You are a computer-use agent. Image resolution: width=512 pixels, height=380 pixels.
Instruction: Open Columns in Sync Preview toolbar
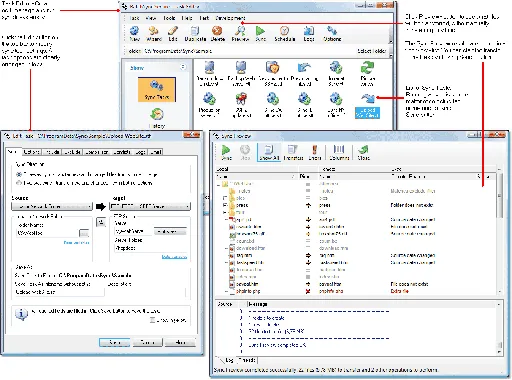(x=339, y=152)
